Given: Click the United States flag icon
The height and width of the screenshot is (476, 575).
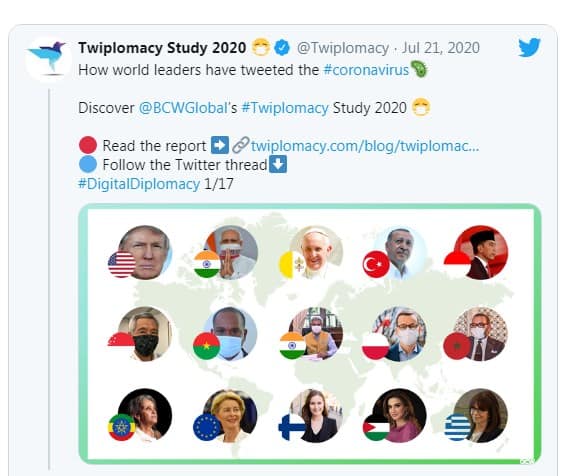Looking at the screenshot, I should (x=122, y=264).
